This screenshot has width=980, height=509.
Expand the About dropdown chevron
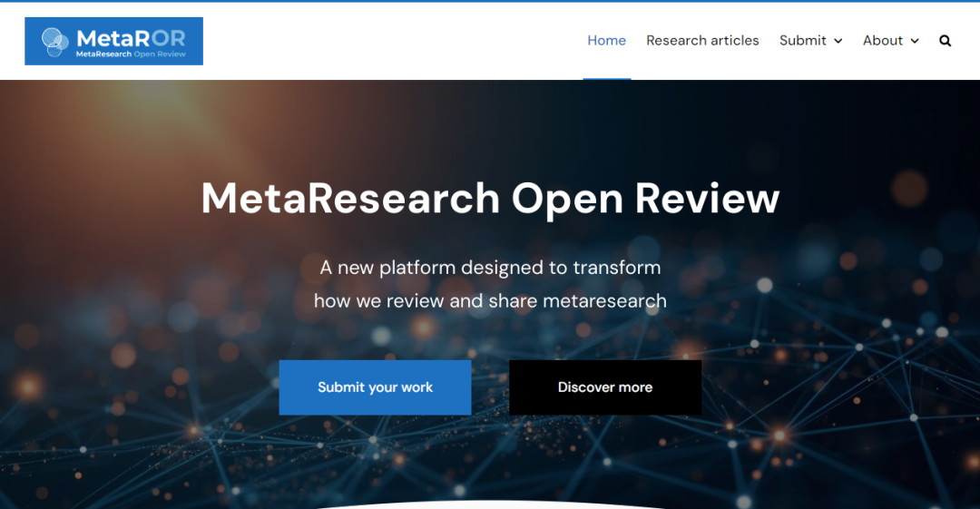click(x=915, y=41)
